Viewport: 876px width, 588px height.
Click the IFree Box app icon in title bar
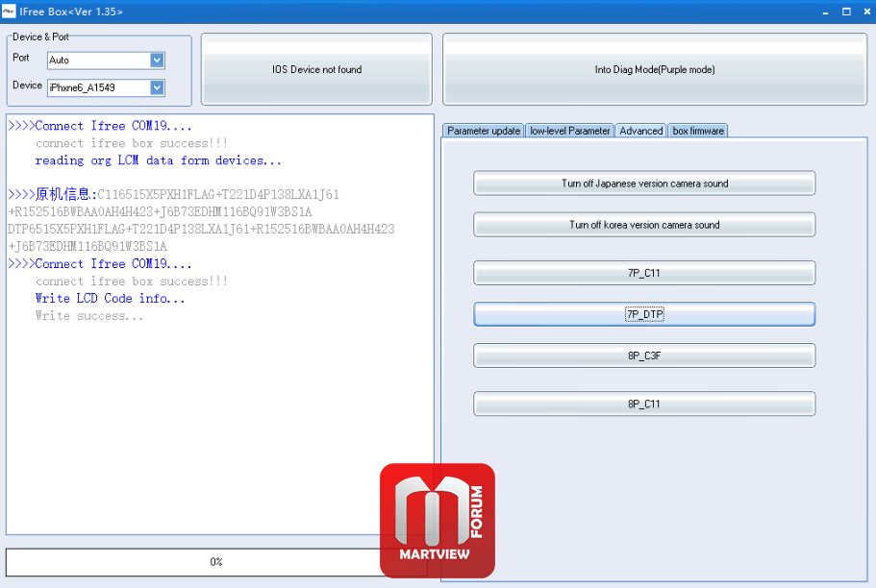[9, 12]
